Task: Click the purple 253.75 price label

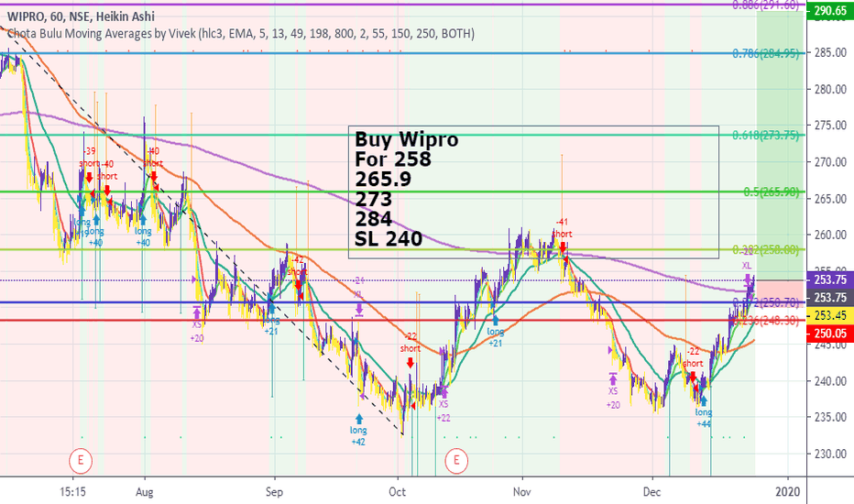Action: 830,279
